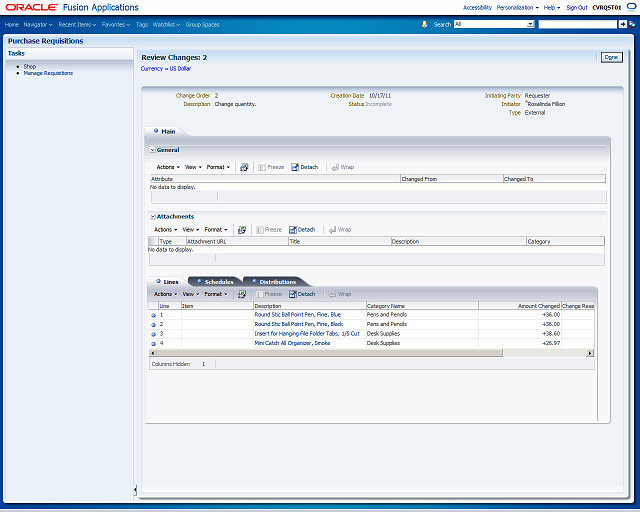Click the search go arrow icon
The width and height of the screenshot is (640, 512).
tap(622, 24)
